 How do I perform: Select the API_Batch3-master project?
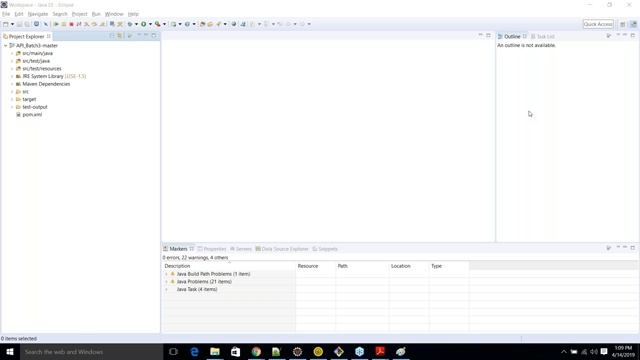(37, 46)
